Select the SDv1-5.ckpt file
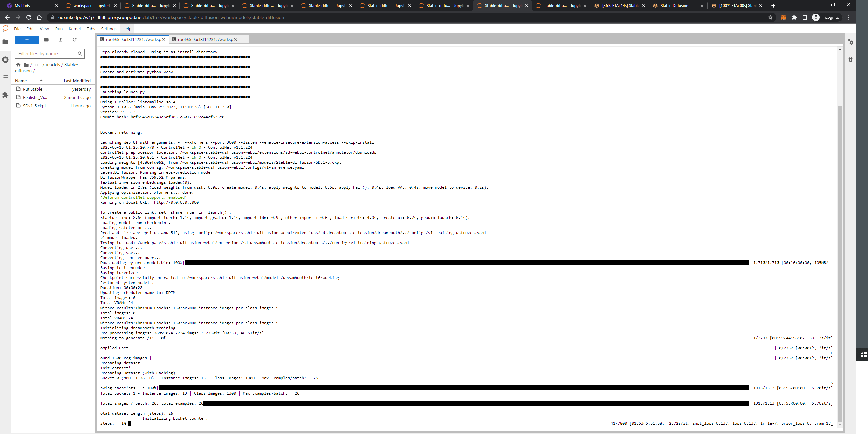The width and height of the screenshot is (868, 434). point(35,106)
